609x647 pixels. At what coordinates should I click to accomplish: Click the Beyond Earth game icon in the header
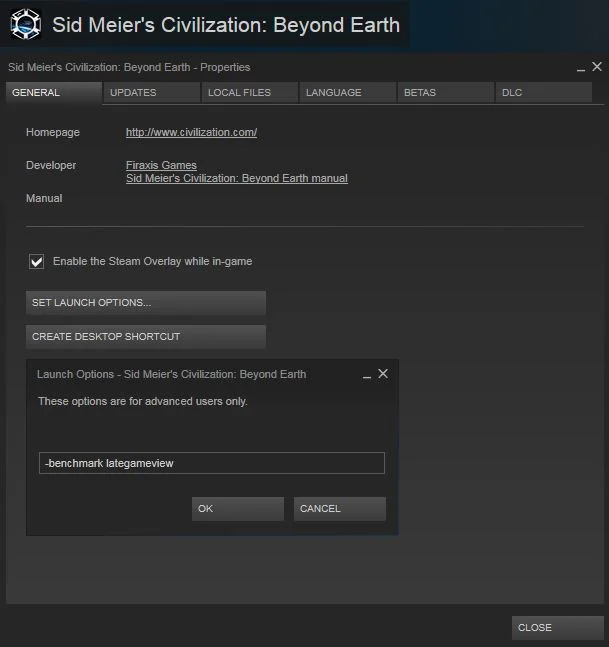26,24
